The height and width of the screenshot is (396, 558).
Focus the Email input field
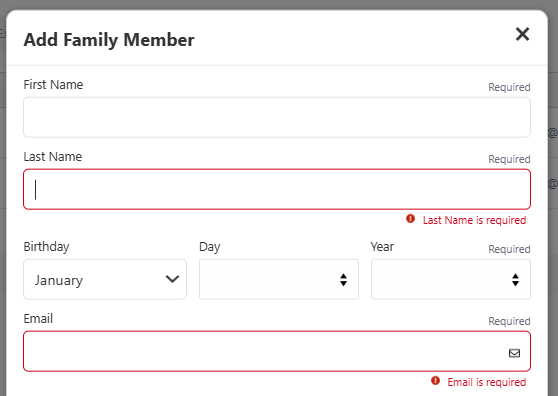tap(277, 352)
